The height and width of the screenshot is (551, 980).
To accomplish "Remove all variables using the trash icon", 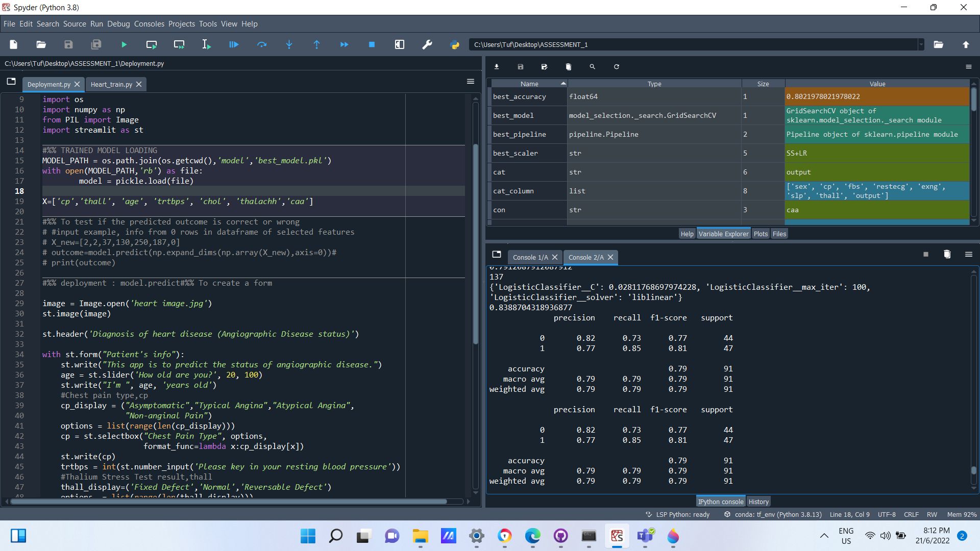I will [567, 66].
